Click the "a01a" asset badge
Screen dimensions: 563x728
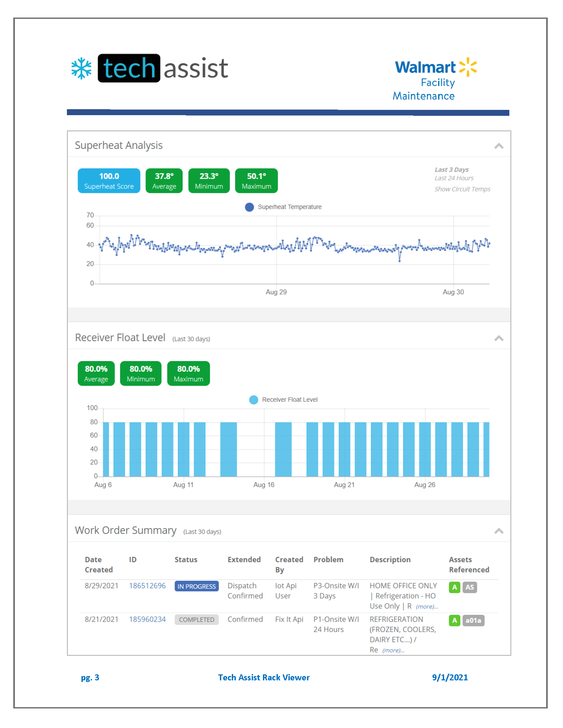[474, 620]
